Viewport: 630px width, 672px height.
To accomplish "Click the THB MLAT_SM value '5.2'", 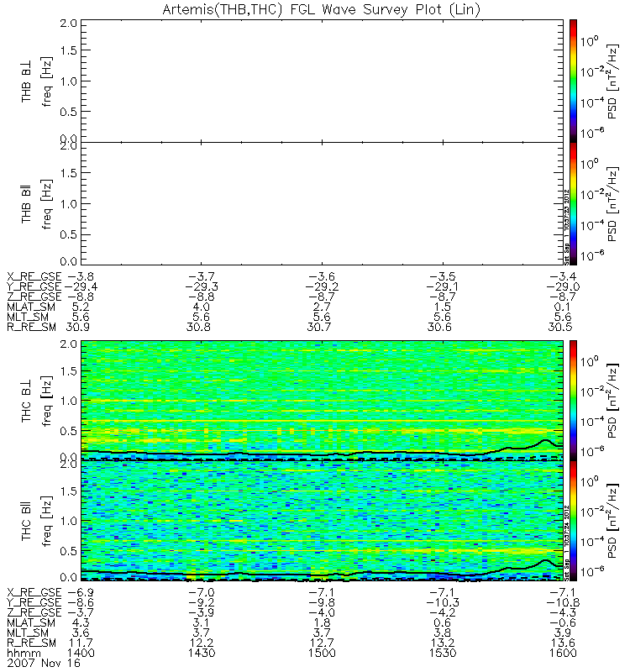I will (x=81, y=307).
